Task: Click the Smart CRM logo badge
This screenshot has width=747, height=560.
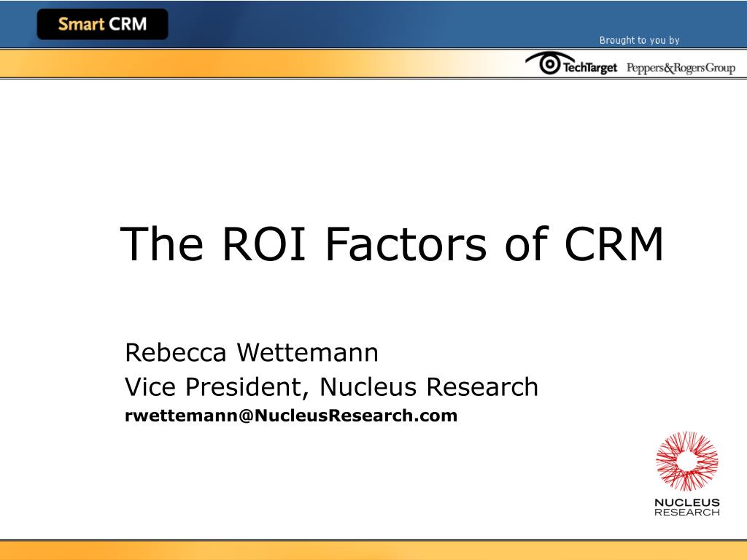Action: pyautogui.click(x=102, y=24)
